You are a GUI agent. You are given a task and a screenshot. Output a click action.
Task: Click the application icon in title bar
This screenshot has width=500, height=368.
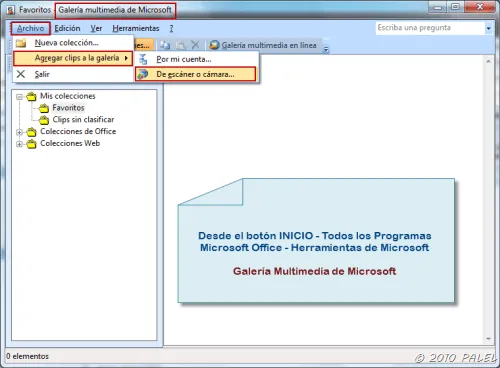[x=11, y=10]
